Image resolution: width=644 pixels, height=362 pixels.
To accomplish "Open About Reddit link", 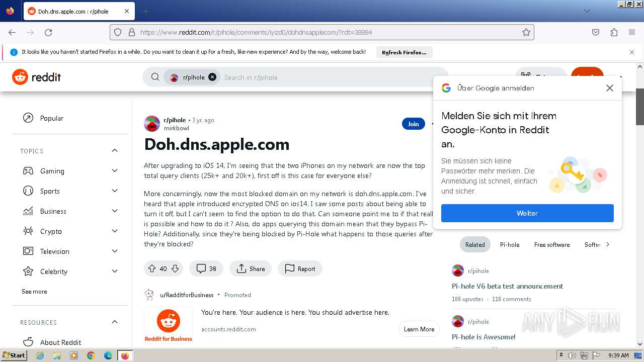I will point(60,342).
